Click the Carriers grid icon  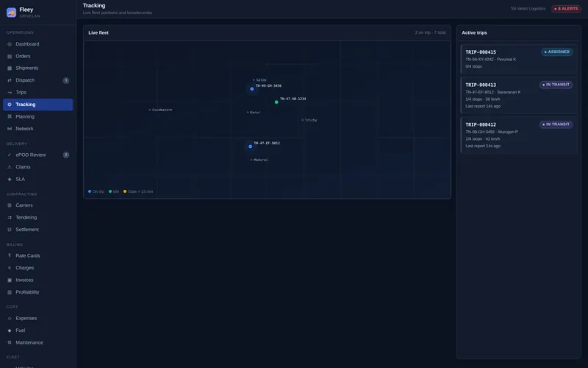tap(10, 205)
